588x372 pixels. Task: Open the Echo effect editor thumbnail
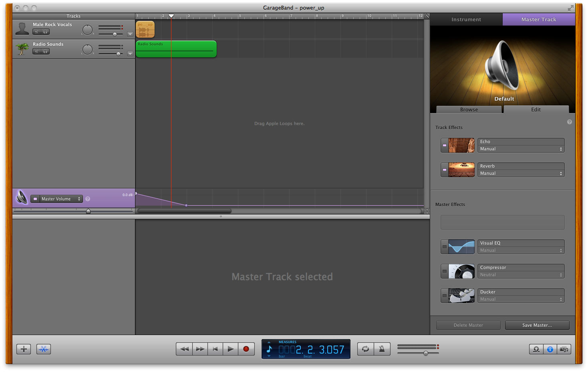tap(461, 146)
